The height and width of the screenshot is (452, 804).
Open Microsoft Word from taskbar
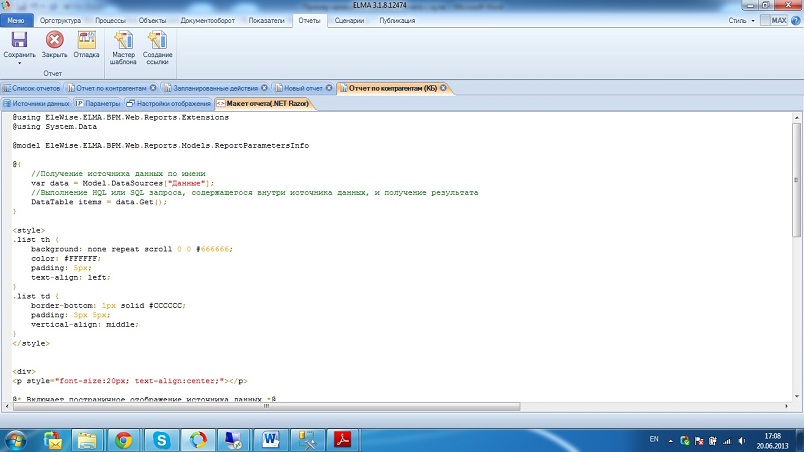tap(272, 439)
